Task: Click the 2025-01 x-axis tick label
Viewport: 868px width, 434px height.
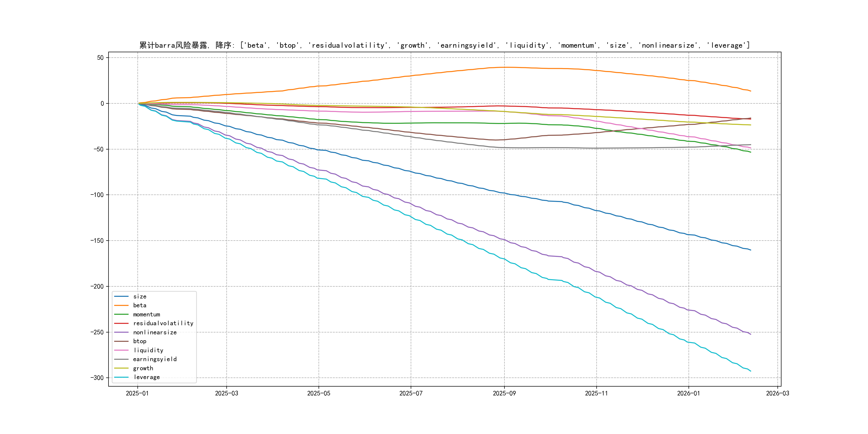Action: (x=137, y=393)
